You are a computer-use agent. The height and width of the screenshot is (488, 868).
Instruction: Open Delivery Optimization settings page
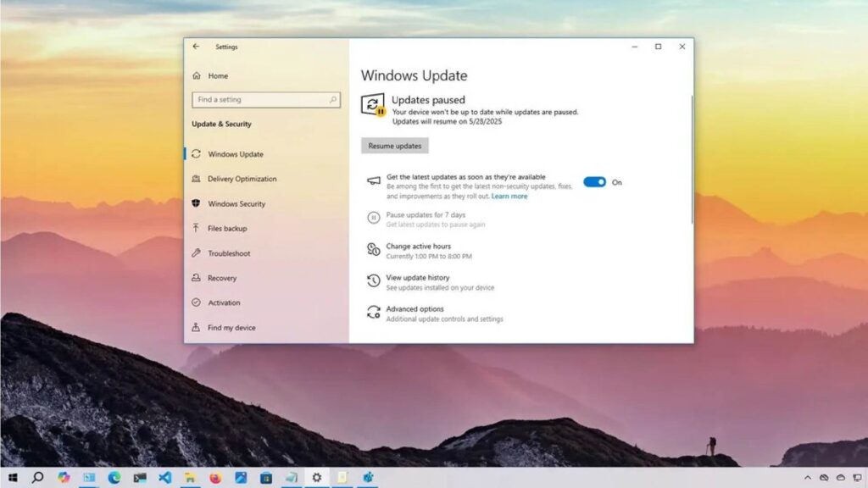coord(242,179)
